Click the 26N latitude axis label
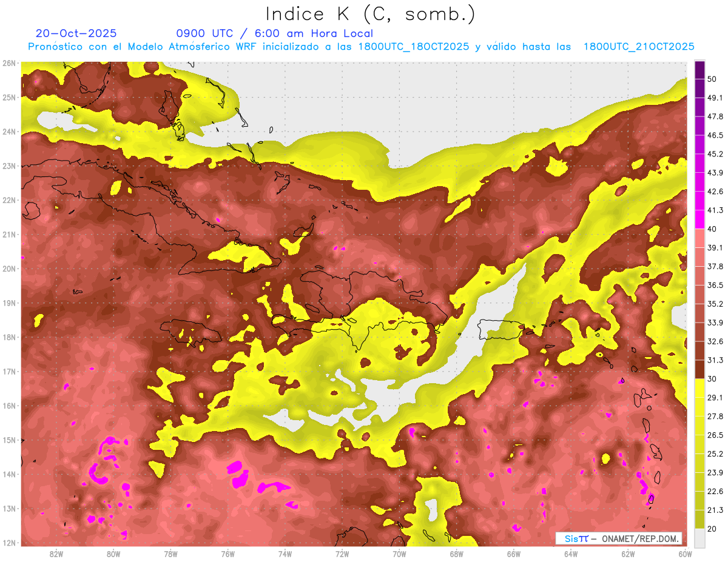The height and width of the screenshot is (562, 728). click(9, 63)
